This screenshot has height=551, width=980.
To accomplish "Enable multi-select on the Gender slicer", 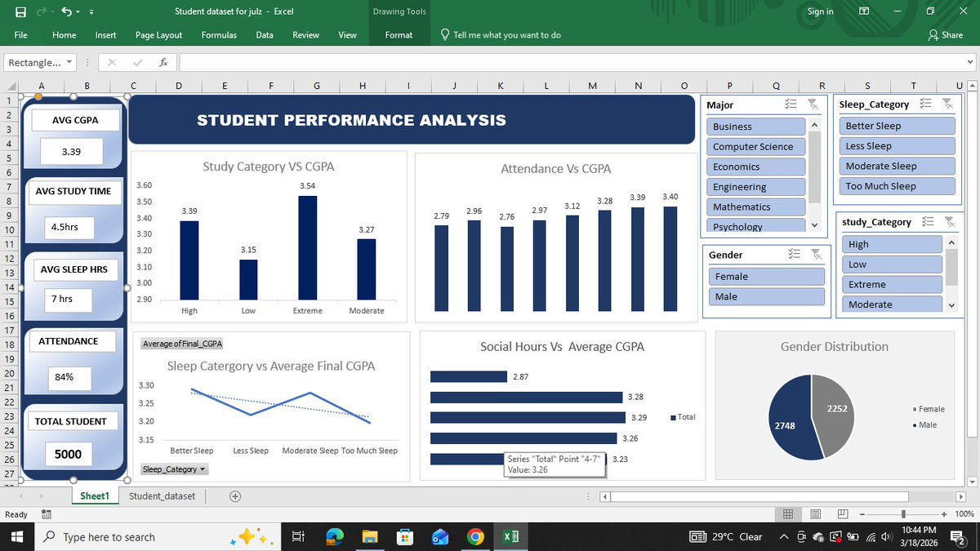I will (793, 255).
